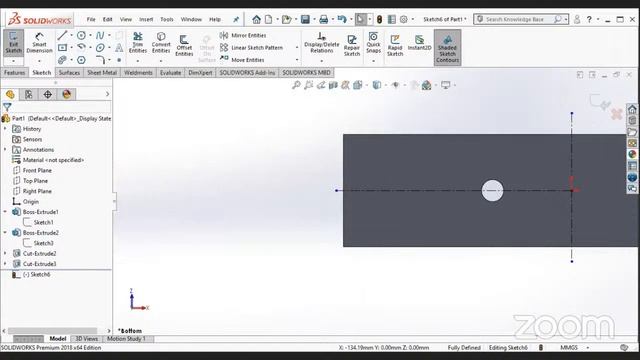The height and width of the screenshot is (360, 640).
Task: Open the Help question mark icon
Action: 589,19
